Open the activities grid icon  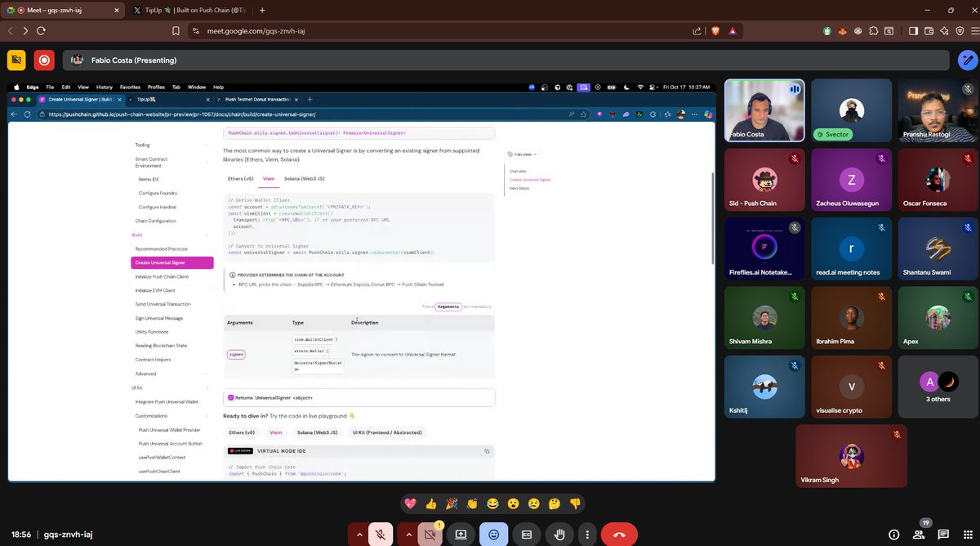[967, 535]
